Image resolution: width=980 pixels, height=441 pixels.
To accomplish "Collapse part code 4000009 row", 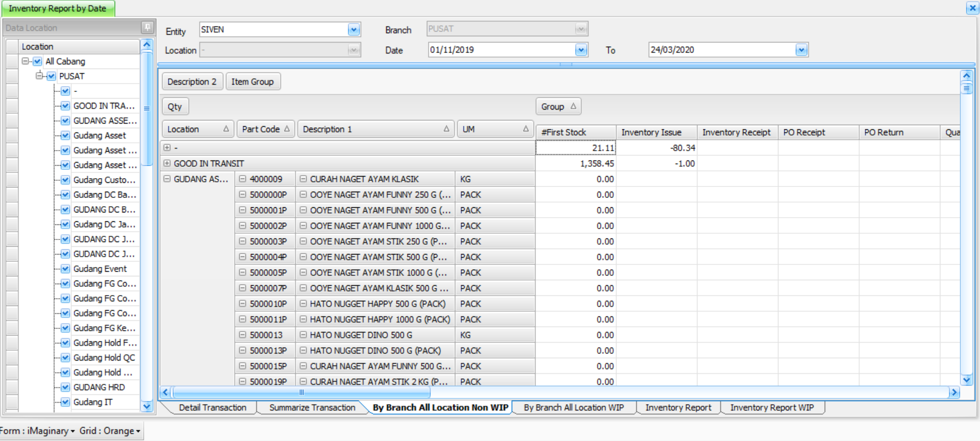I will 242,179.
